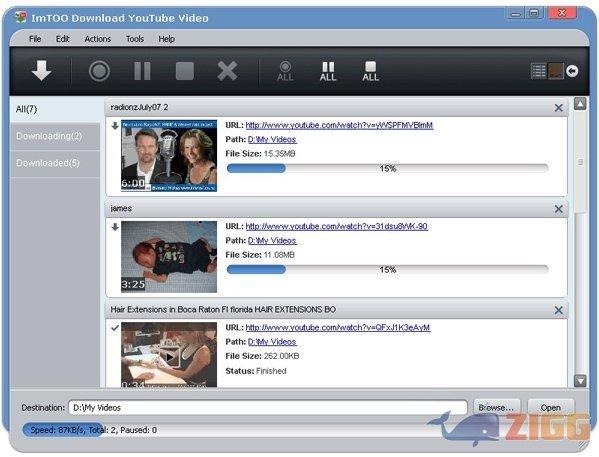Click the Hair Extensions video thumbnail

[x=169, y=355]
